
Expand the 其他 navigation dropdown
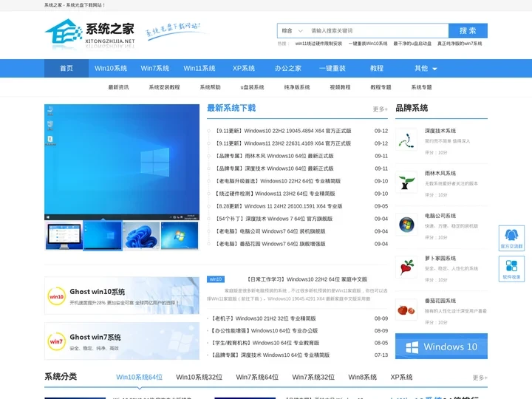point(426,68)
